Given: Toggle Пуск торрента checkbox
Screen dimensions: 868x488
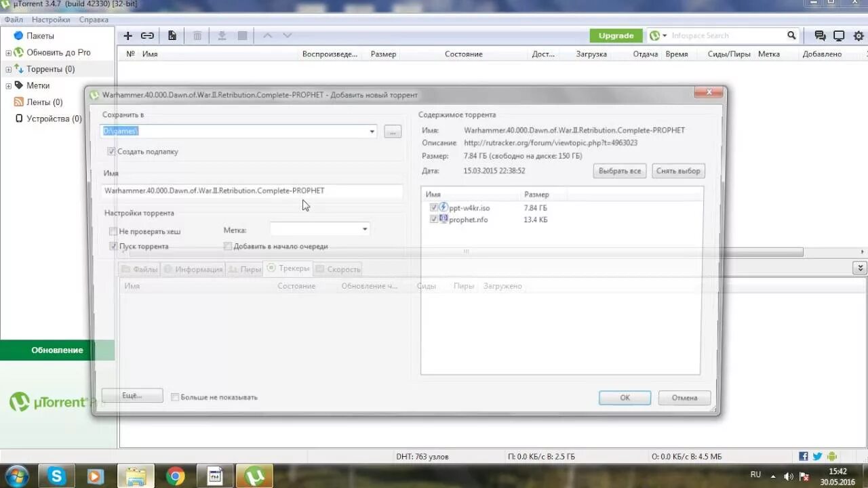Looking at the screenshot, I should [x=113, y=247].
